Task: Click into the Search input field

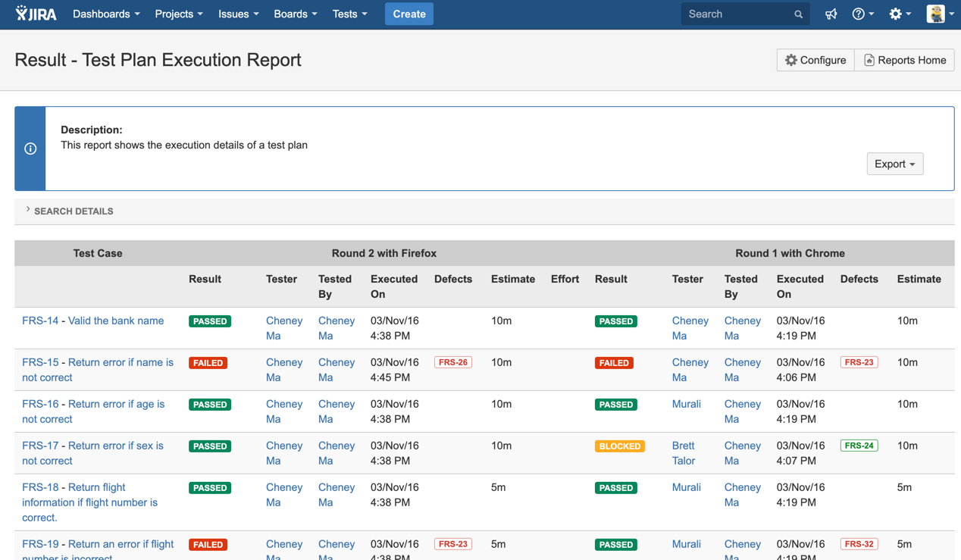Action: pyautogui.click(x=737, y=14)
